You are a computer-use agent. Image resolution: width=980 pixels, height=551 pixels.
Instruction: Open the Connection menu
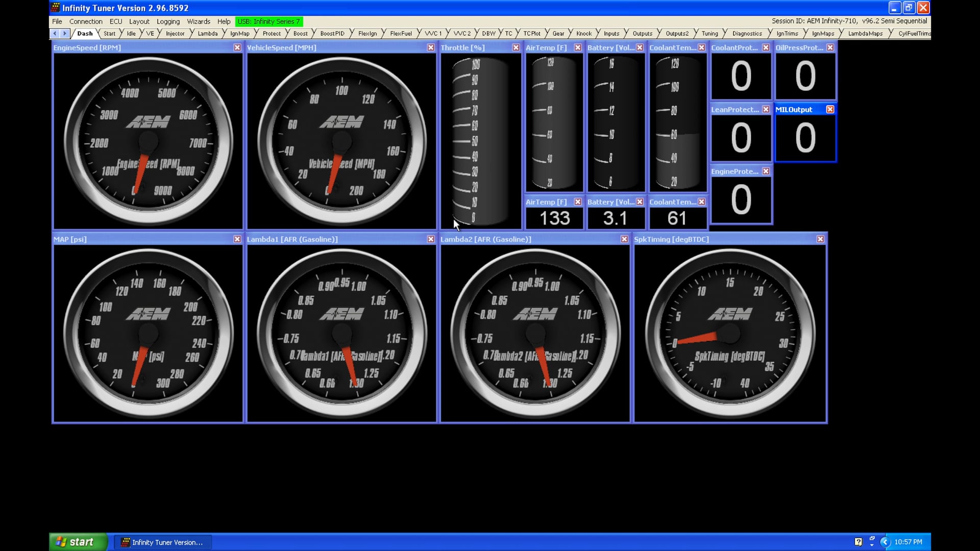[86, 21]
